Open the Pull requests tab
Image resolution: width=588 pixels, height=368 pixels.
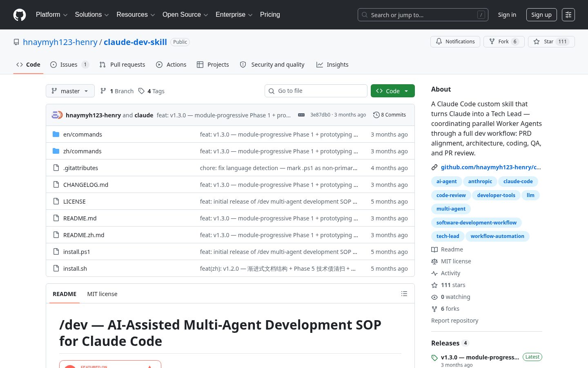tap(122, 65)
